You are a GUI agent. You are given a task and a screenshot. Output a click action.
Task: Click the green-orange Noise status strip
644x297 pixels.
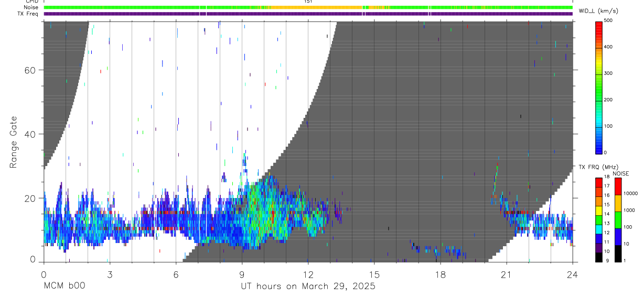click(x=308, y=7)
